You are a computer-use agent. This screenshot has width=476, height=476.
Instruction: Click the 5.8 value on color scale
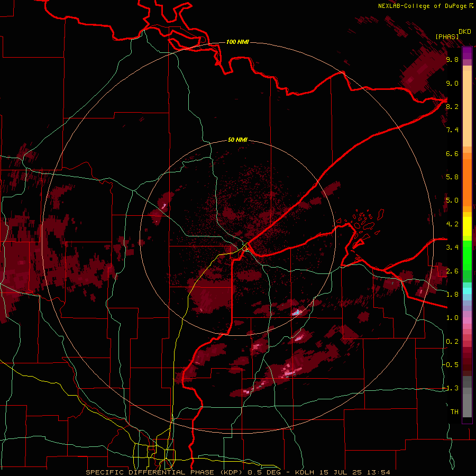(x=452, y=177)
